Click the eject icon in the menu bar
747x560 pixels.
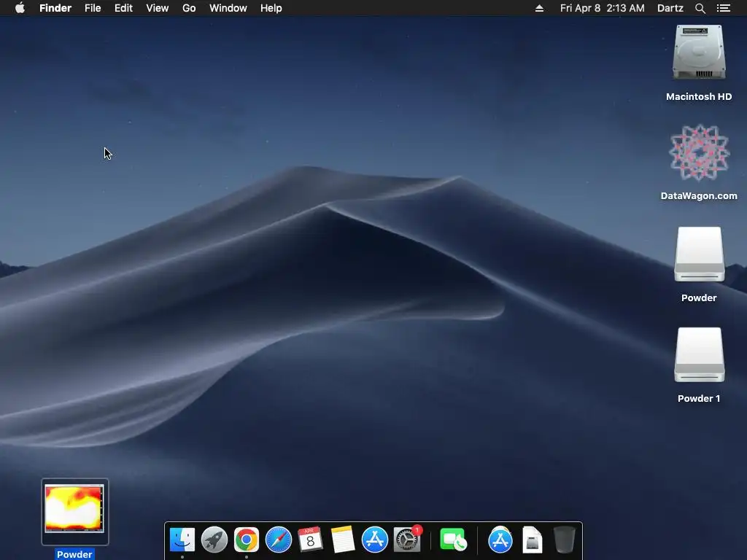[539, 8]
